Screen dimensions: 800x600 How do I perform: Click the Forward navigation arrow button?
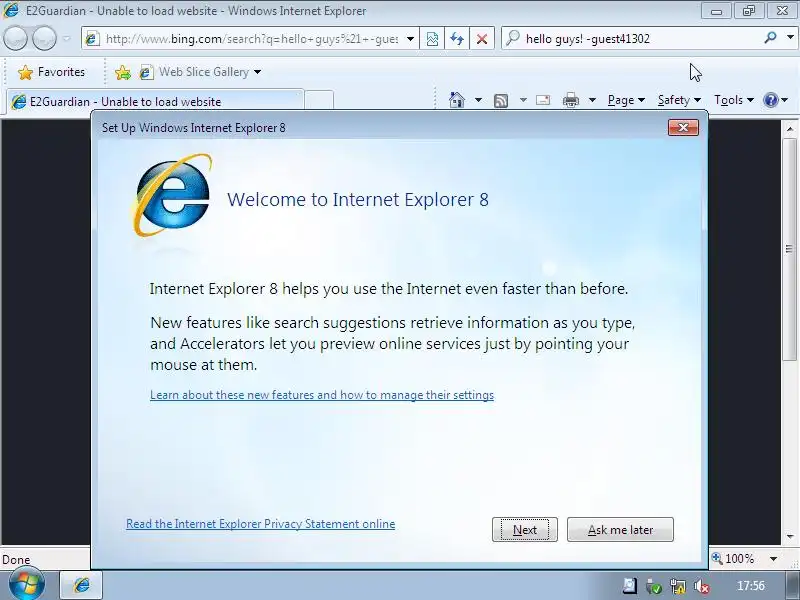tap(44, 38)
